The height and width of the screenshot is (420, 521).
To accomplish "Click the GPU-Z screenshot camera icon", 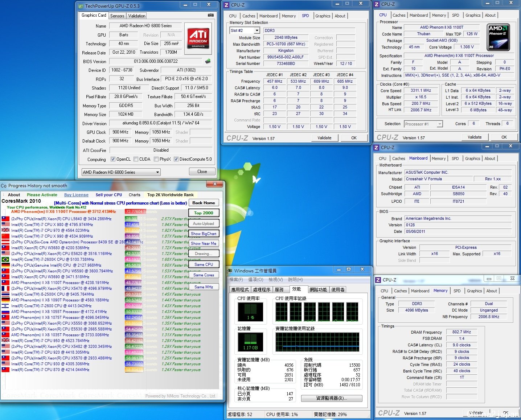I will tap(210, 15).
